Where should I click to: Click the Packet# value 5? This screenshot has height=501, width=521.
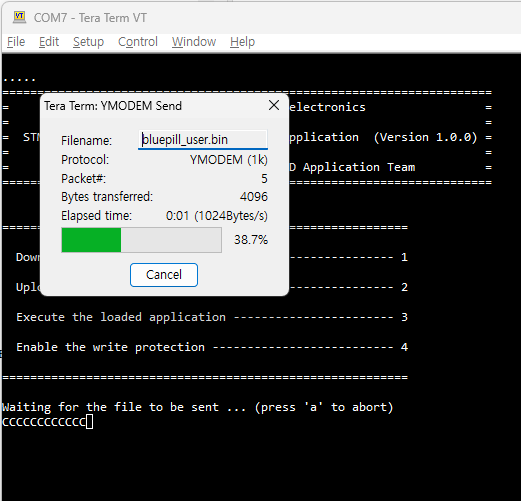pyautogui.click(x=264, y=179)
